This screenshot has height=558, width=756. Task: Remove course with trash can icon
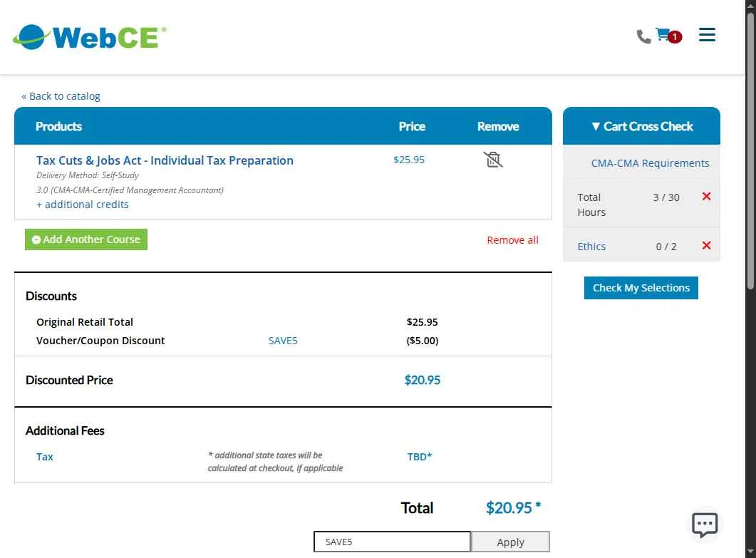492,160
